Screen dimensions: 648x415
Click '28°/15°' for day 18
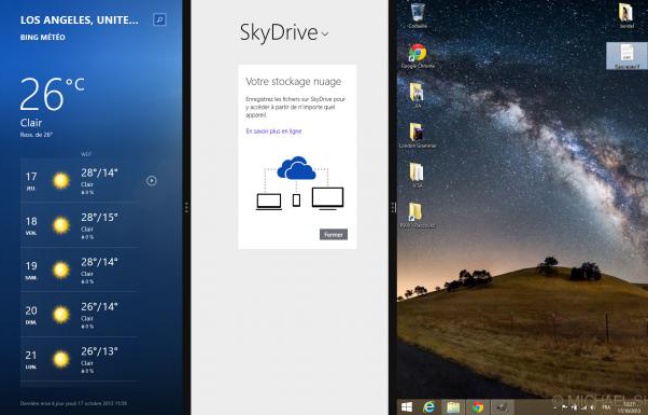pos(99,217)
